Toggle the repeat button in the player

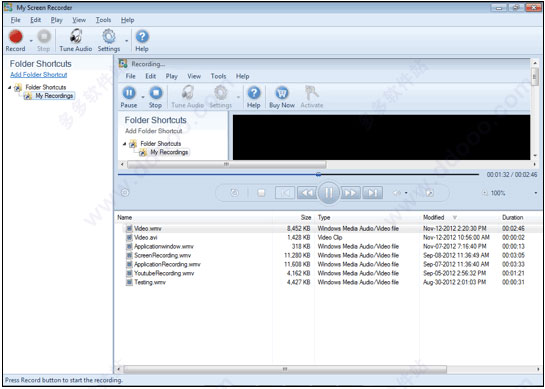tap(235, 193)
